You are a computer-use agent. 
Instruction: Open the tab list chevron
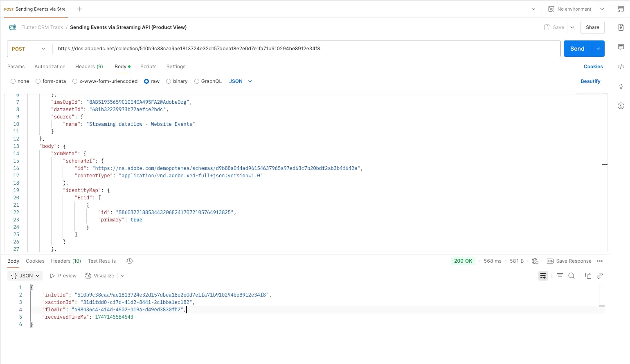pos(533,9)
